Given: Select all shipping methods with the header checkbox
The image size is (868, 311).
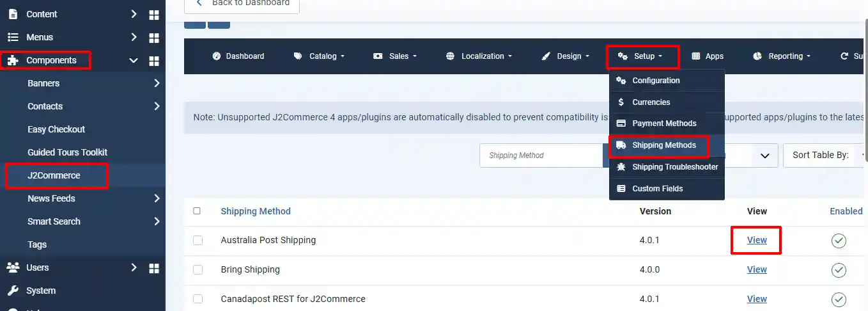Looking at the screenshot, I should pos(197,211).
